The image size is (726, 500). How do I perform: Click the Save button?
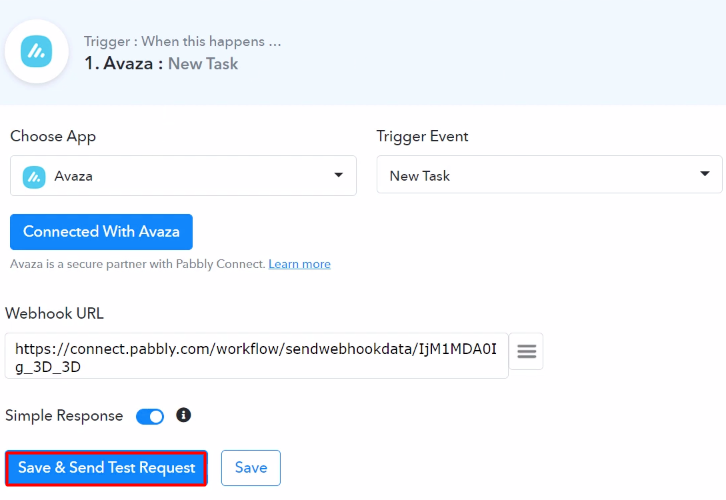pyautogui.click(x=251, y=468)
